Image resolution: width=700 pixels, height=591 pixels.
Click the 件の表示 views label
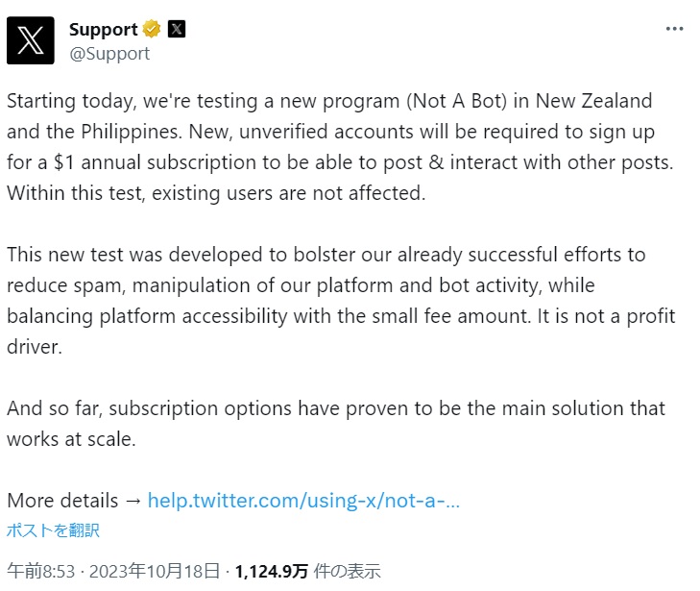[x=348, y=571]
